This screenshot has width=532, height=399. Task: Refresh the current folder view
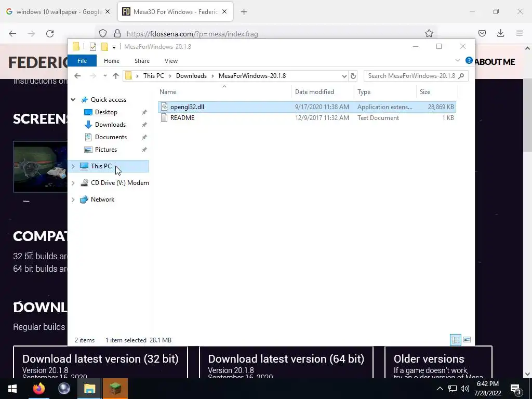pyautogui.click(x=353, y=76)
